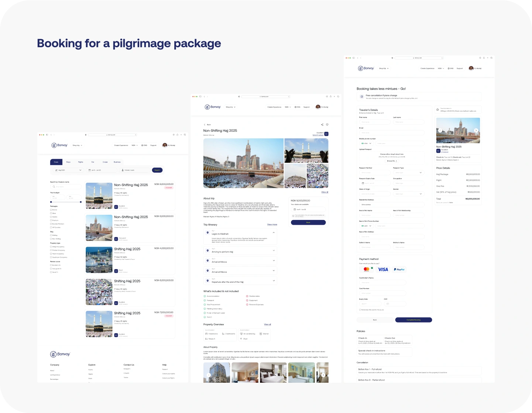
Task: Tick the Golden package checkbox
Action: [51, 217]
